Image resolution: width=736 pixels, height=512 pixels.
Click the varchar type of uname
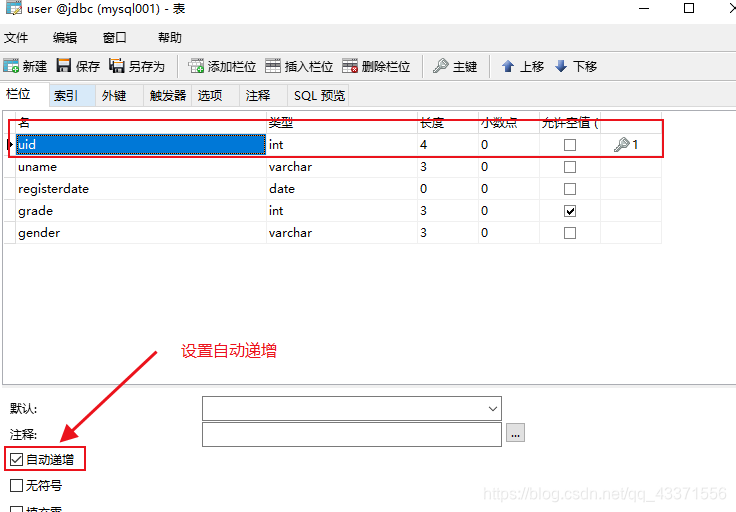pos(291,167)
